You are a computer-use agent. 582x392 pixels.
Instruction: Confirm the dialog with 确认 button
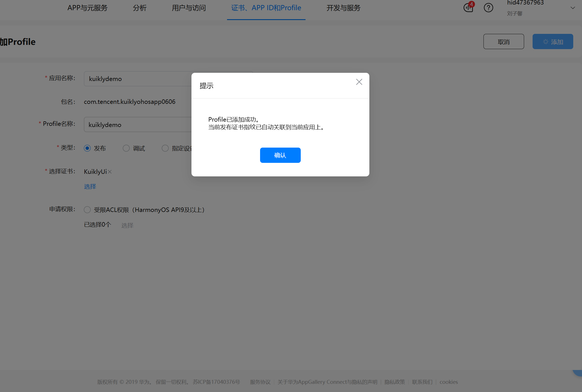[280, 155]
